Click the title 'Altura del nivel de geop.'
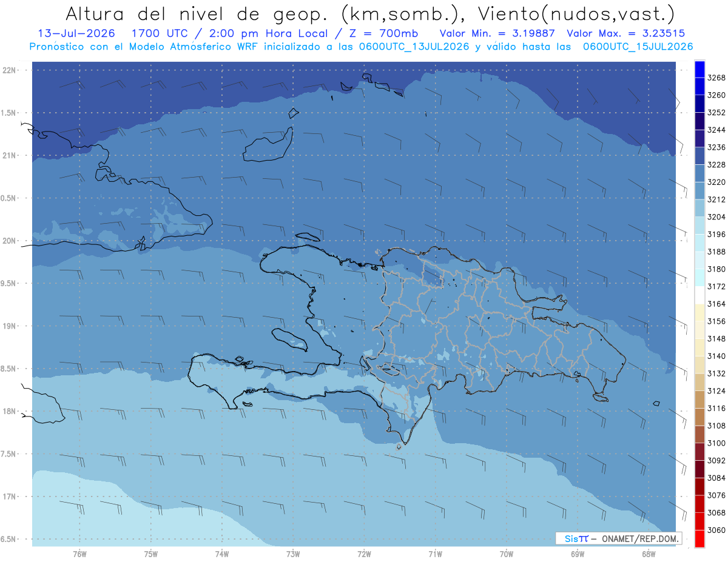This screenshot has height=562, width=728. [x=197, y=13]
